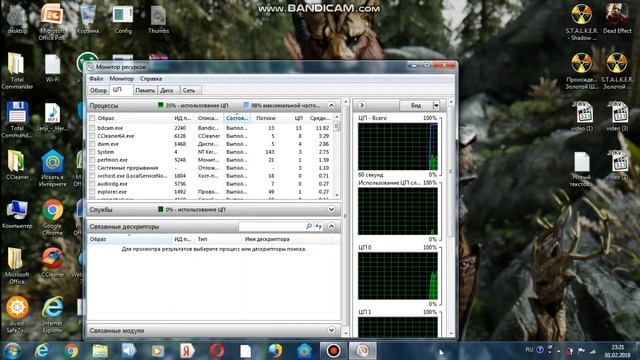Click the RU language indicator in tray
This screenshot has height=360, width=640.
(x=529, y=350)
